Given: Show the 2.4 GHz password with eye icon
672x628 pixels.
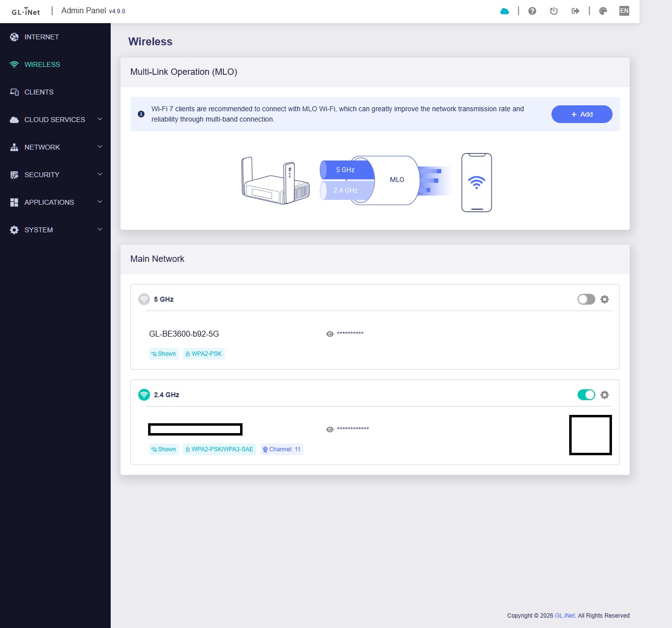Looking at the screenshot, I should [x=330, y=430].
